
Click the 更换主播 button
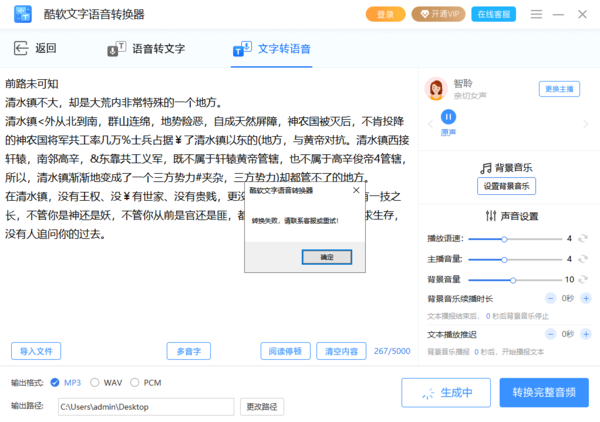pos(560,89)
